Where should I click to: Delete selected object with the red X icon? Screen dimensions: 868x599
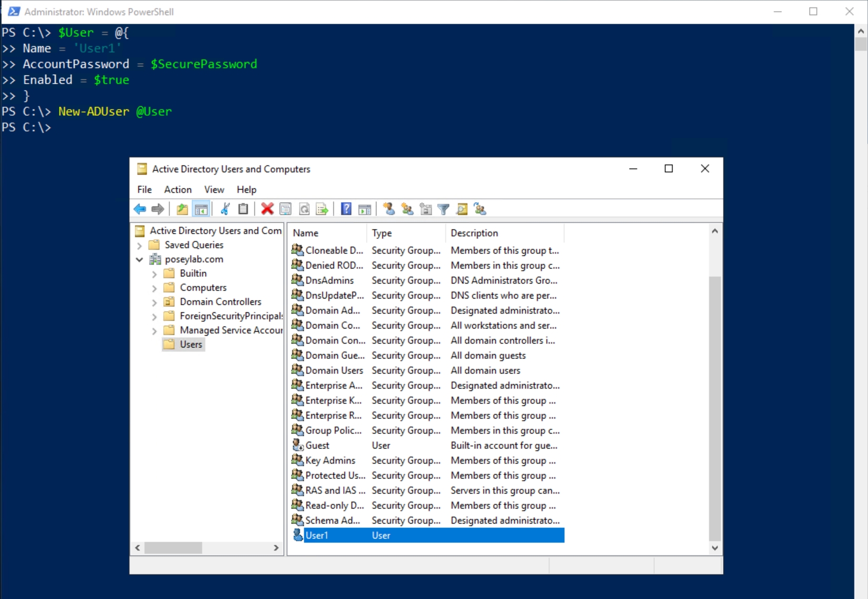click(267, 209)
